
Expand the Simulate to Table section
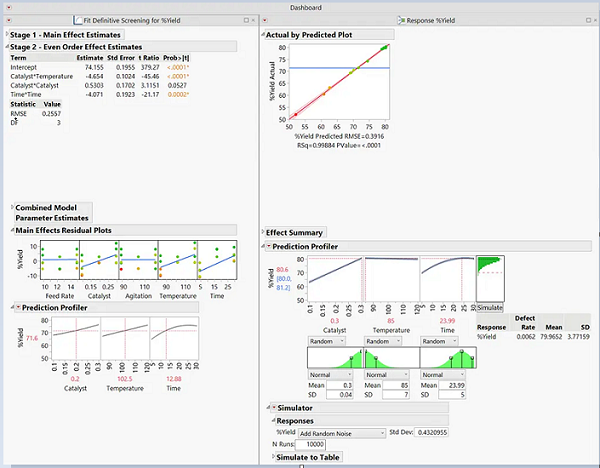tap(274, 457)
